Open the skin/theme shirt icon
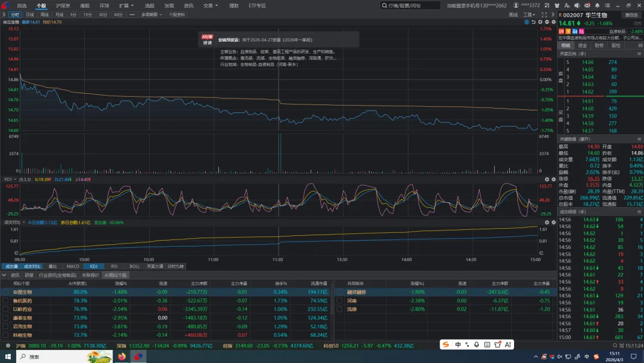The height and width of the screenshot is (363, 644). click(x=557, y=5)
